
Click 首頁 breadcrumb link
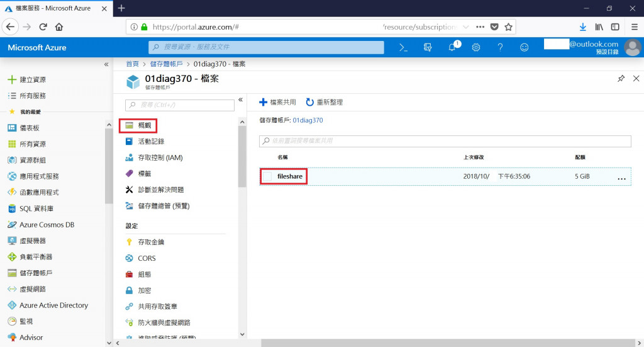point(132,64)
